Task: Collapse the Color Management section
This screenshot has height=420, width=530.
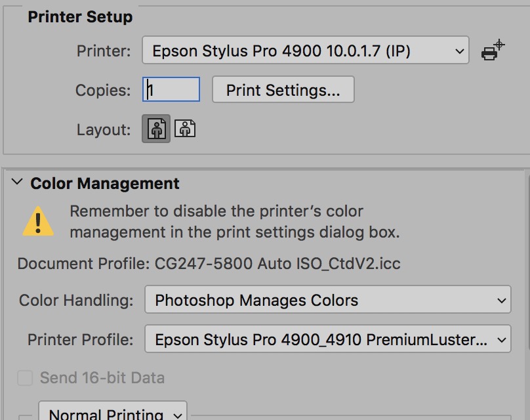Action: point(17,183)
